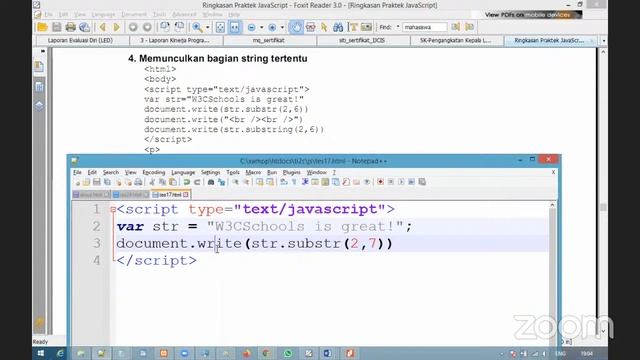Click the Foxit zoom out minus icon

(x=251, y=27)
